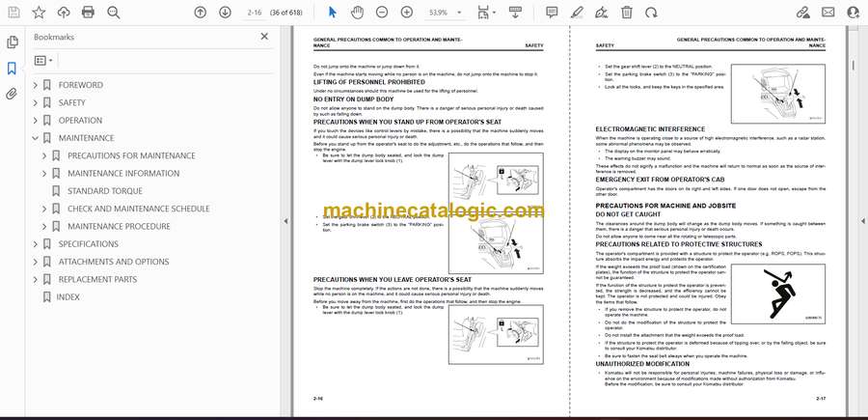
Task: Expand the SAFETY bookmark
Action: click(36, 102)
